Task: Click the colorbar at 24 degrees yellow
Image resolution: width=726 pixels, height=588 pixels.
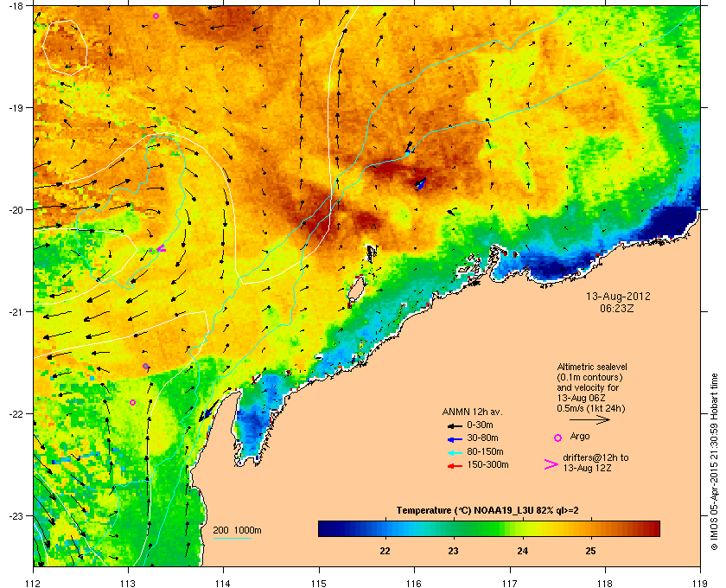Action: (x=522, y=528)
